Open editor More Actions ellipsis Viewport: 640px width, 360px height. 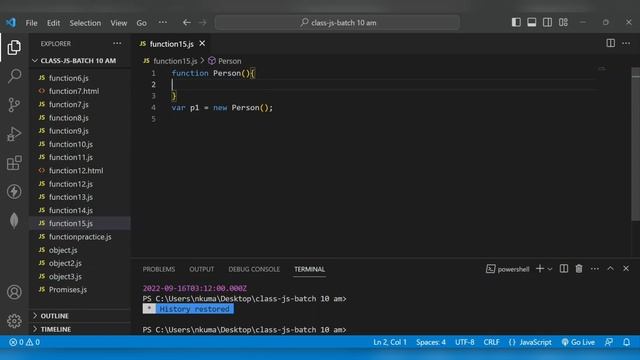pos(626,43)
